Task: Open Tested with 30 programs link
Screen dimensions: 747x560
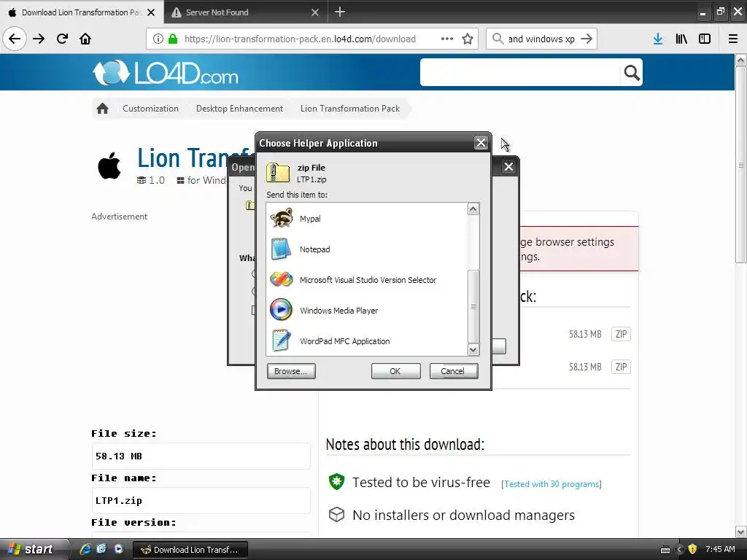Action: (551, 484)
